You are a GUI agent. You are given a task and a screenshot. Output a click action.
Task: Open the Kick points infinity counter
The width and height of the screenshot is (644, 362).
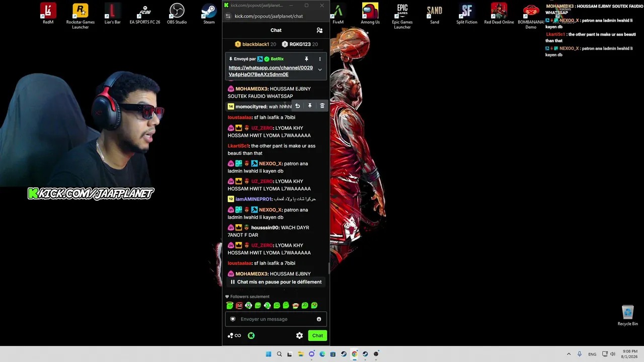(234, 335)
